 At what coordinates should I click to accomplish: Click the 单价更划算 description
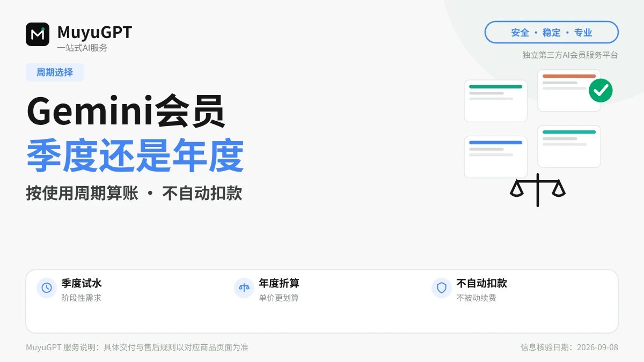[x=279, y=298]
